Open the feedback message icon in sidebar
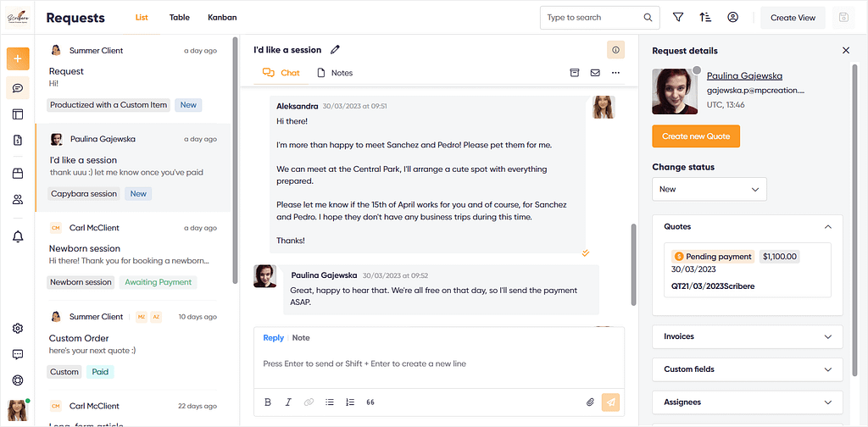This screenshot has height=427, width=868. [18, 354]
